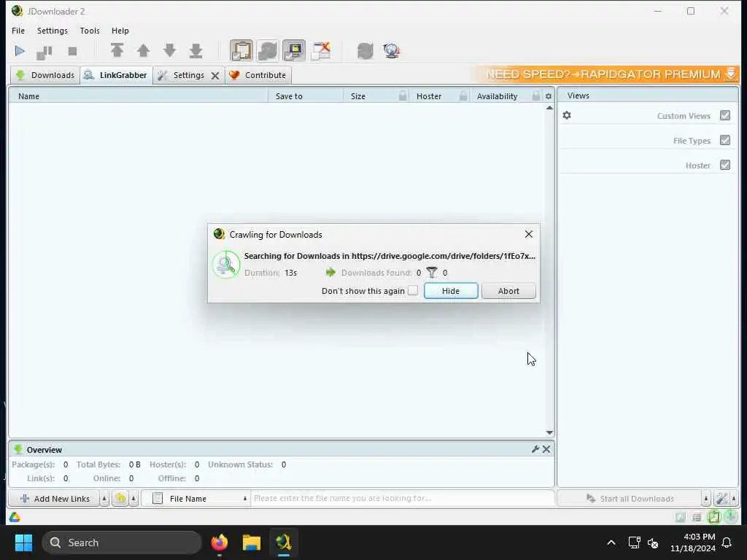Click the Rapidgator Premium banner
747x560 pixels.
click(606, 74)
